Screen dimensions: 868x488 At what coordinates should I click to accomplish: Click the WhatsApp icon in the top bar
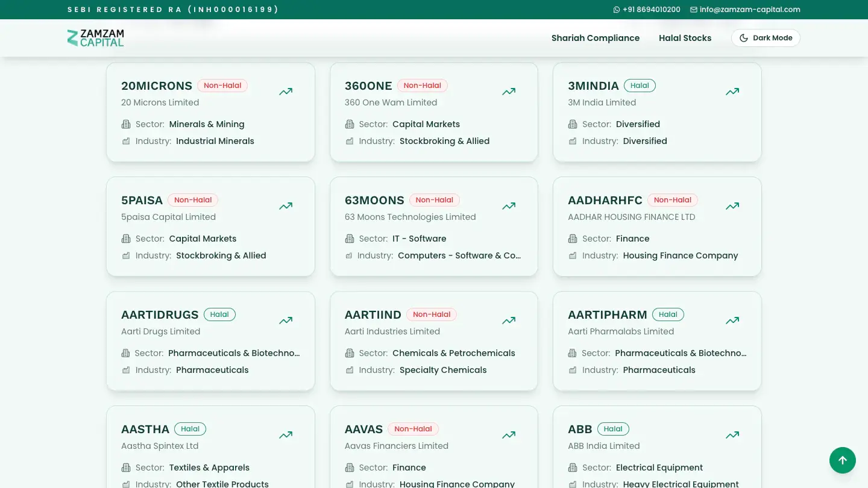[x=617, y=10]
